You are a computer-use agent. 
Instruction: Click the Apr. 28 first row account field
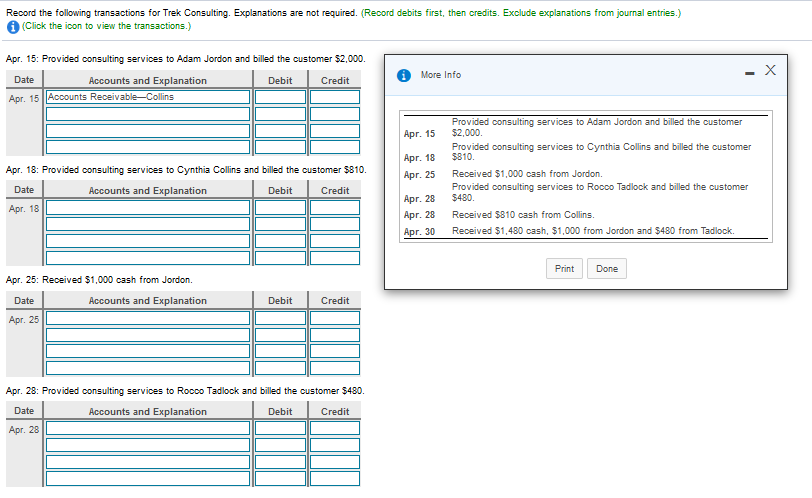pos(148,428)
